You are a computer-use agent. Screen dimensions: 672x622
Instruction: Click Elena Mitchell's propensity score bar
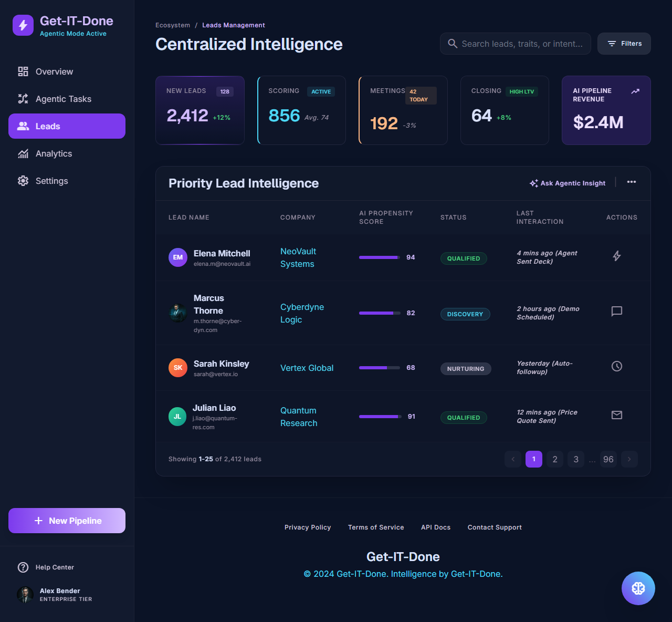(380, 257)
